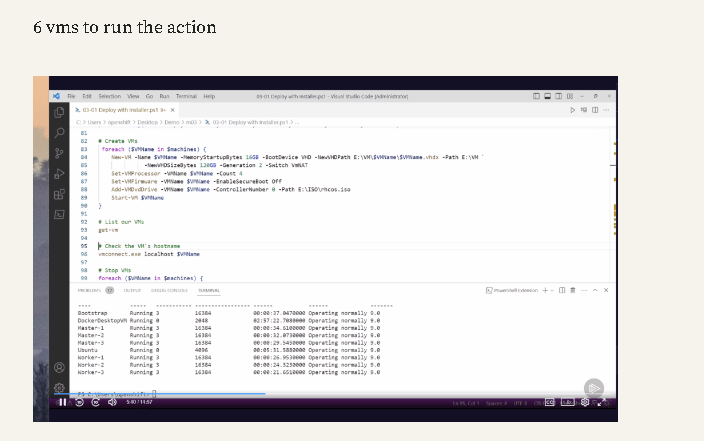Open the Search view in activity bar
The image size is (704, 441).
59,132
